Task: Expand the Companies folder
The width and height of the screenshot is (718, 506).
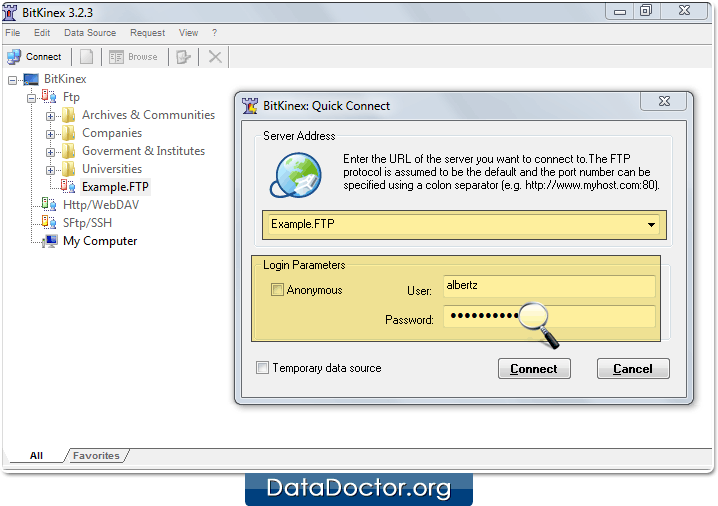Action: click(x=50, y=134)
